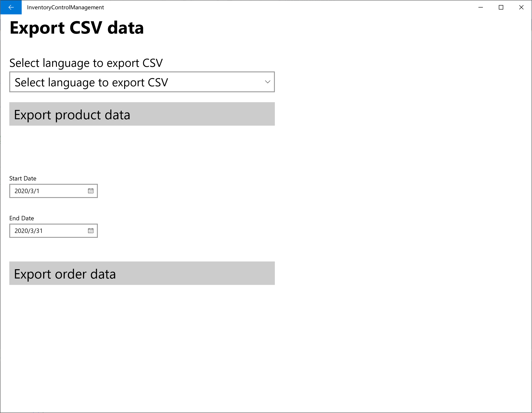The height and width of the screenshot is (413, 532).
Task: Open the Start Date calendar icon
Action: click(91, 191)
